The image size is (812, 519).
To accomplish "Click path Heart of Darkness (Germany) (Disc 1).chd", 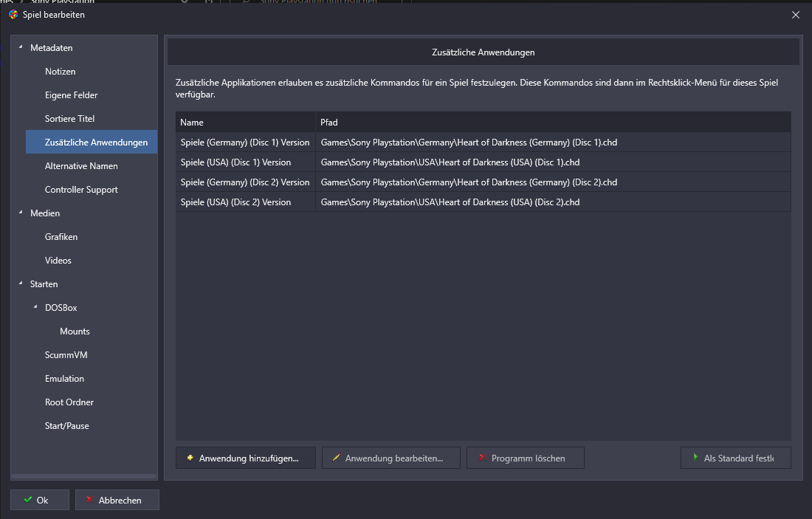I will [x=469, y=142].
